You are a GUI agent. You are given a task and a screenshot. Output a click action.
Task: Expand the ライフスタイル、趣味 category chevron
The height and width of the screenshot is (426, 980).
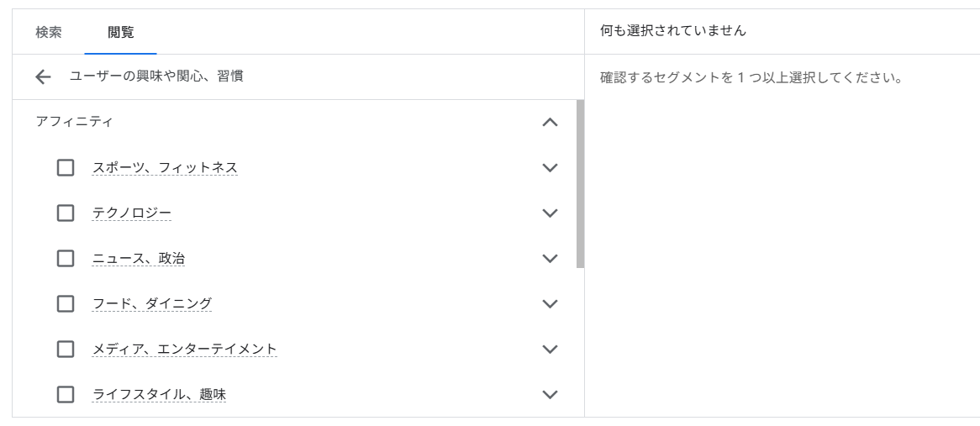[x=550, y=394]
